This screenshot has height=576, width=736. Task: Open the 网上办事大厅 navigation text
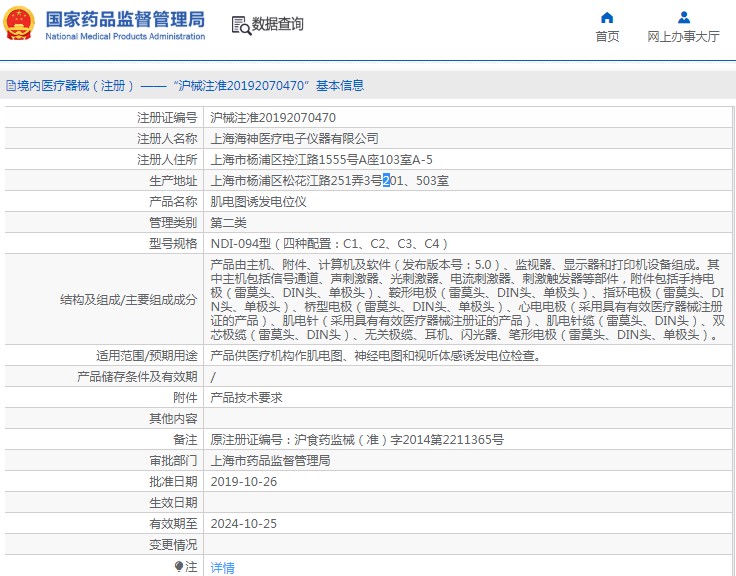click(683, 37)
